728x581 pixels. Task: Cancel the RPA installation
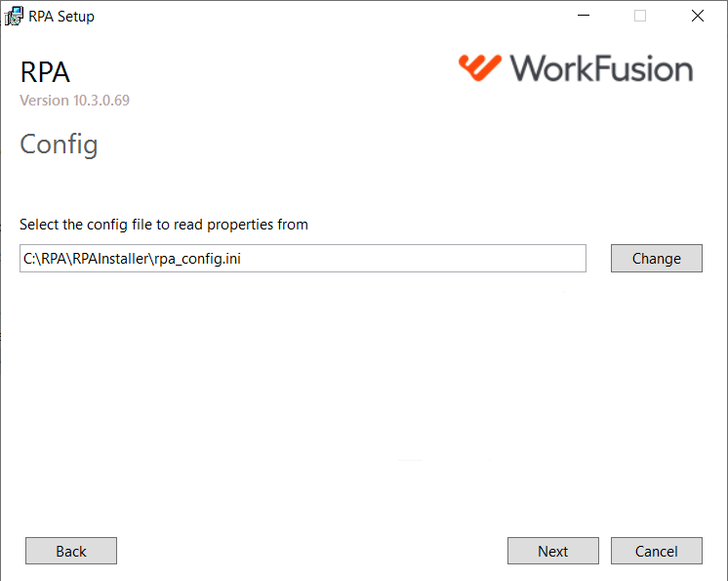(656, 551)
